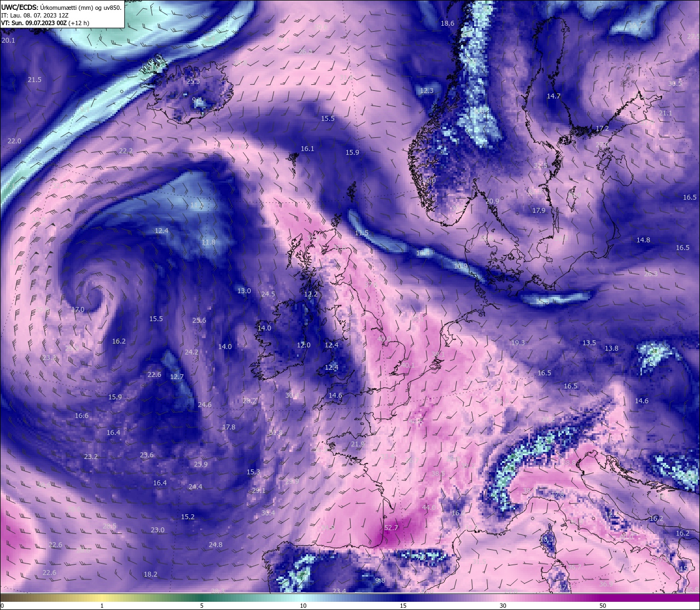Click the 25.6 value west of Ireland
This screenshot has height=610, width=700.
[x=199, y=321]
